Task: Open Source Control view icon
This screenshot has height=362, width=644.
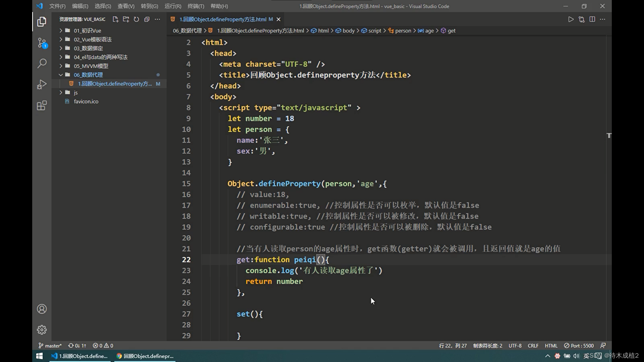Action: point(42,43)
